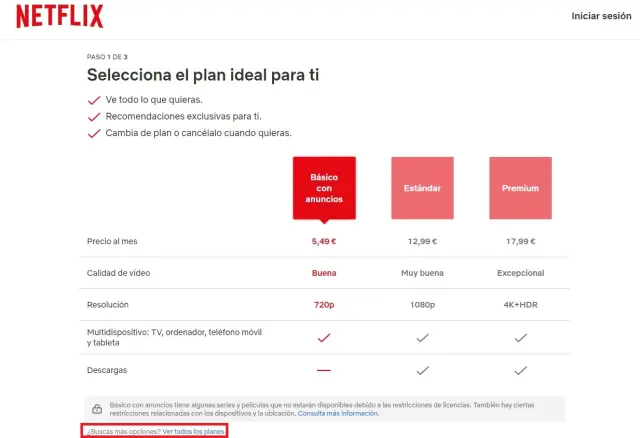Click the 4K+HDR resolution value
The width and height of the screenshot is (640, 438).
click(520, 304)
